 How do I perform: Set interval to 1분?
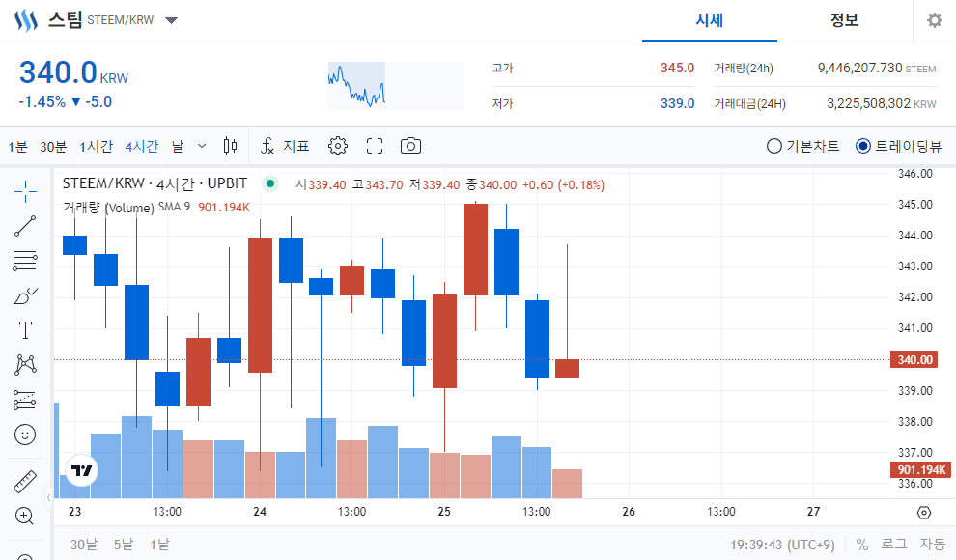tap(17, 146)
